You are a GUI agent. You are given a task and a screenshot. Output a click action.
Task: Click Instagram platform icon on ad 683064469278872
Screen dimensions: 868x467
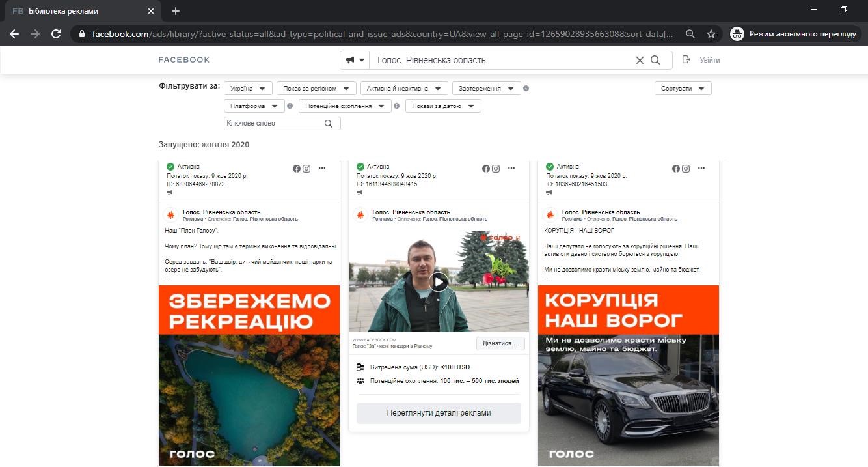(x=306, y=169)
